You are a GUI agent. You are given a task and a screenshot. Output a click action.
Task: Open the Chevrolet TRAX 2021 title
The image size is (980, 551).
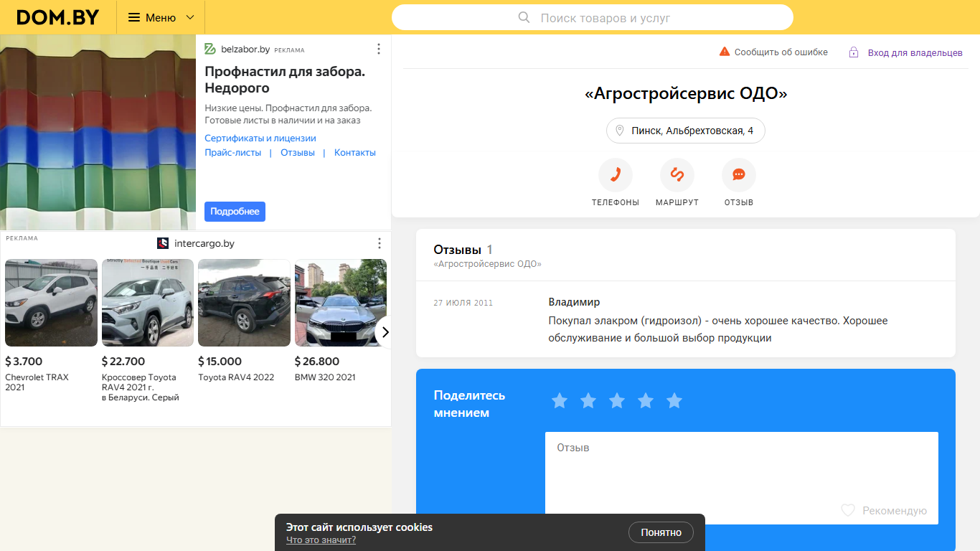point(37,382)
